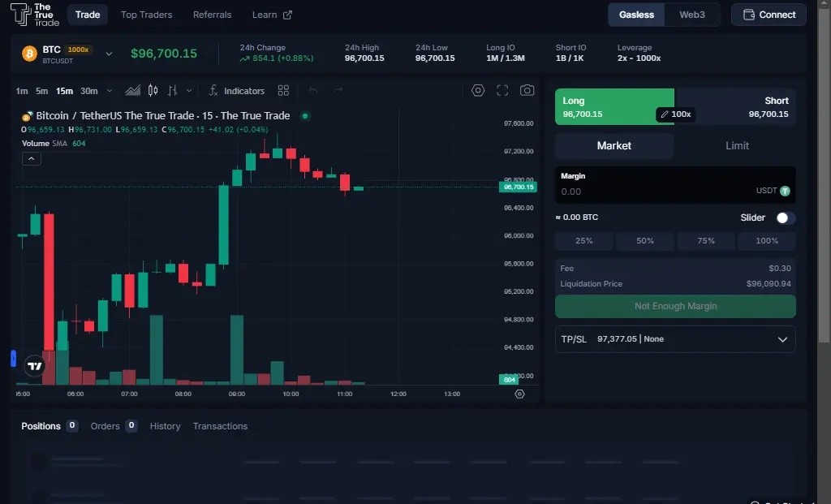Click the Connect wallet button
Viewport: 831px width, 504px height.
(769, 15)
